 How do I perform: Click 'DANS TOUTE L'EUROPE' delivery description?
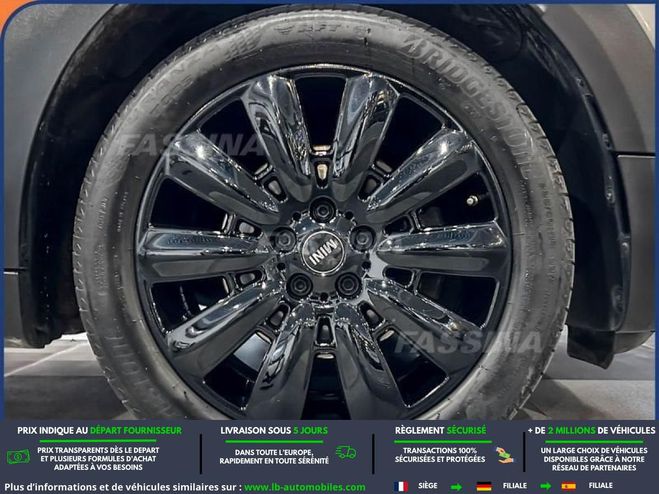pyautogui.click(x=274, y=457)
